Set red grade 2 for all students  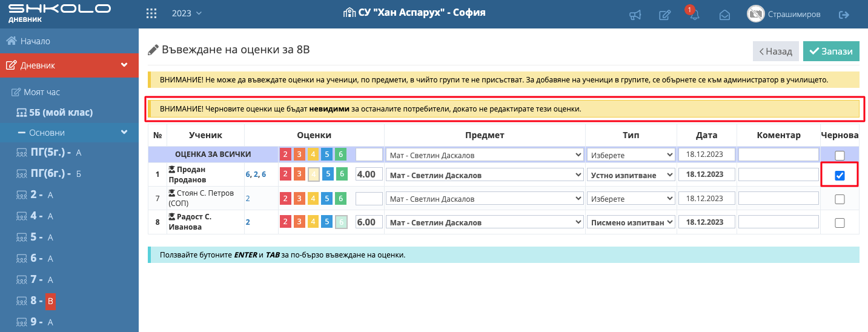point(285,155)
